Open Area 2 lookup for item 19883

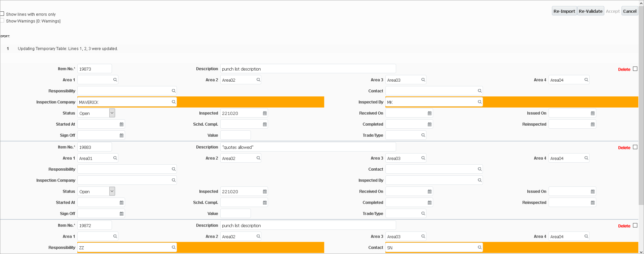(x=258, y=158)
